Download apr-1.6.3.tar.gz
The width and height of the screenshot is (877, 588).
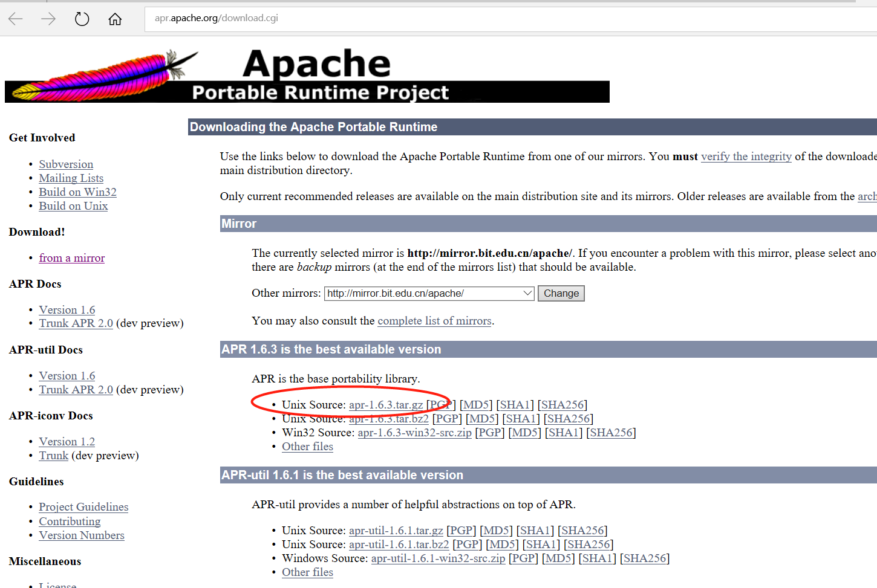[x=386, y=405]
